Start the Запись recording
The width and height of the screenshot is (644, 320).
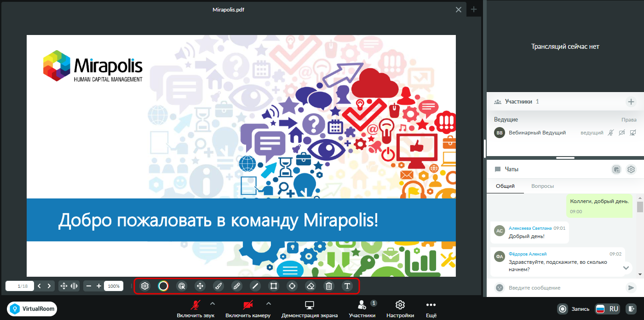[x=573, y=309]
